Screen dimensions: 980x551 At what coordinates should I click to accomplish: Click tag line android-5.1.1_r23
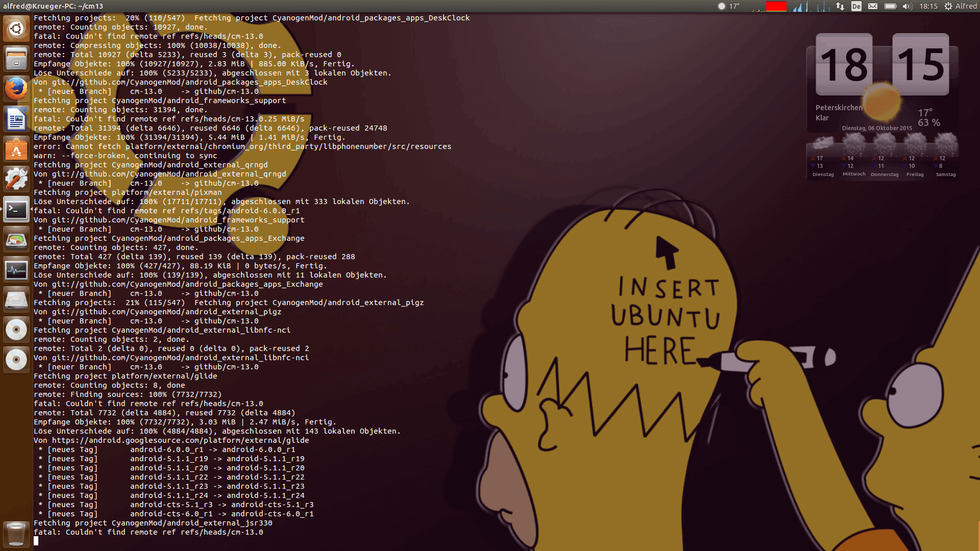(x=171, y=486)
